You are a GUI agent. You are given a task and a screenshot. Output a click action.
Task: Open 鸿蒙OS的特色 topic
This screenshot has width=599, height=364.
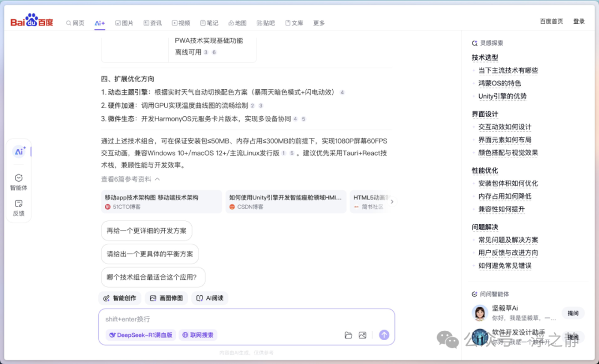coord(500,83)
